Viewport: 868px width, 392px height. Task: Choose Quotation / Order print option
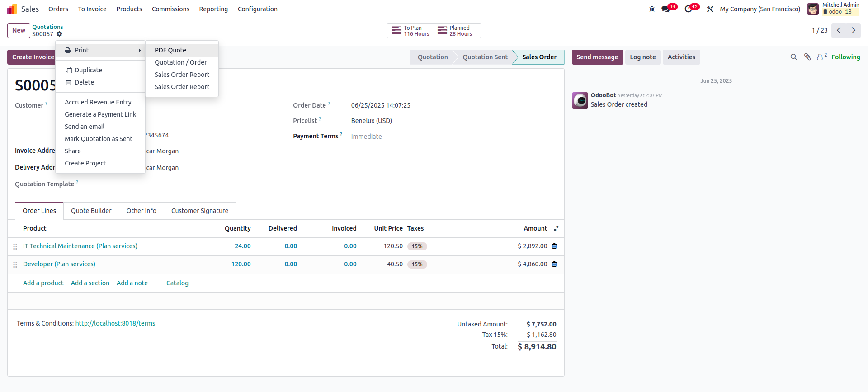(182, 62)
